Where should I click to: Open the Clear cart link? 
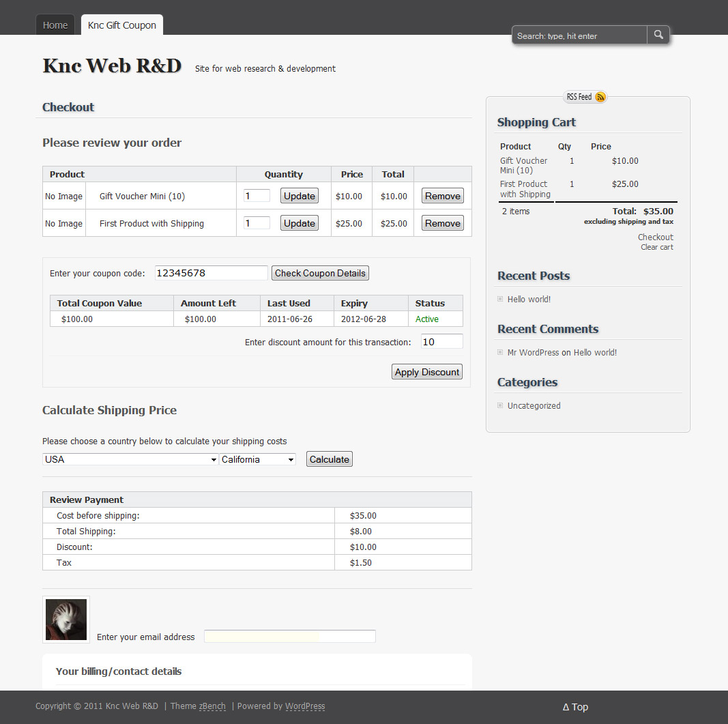[657, 247]
